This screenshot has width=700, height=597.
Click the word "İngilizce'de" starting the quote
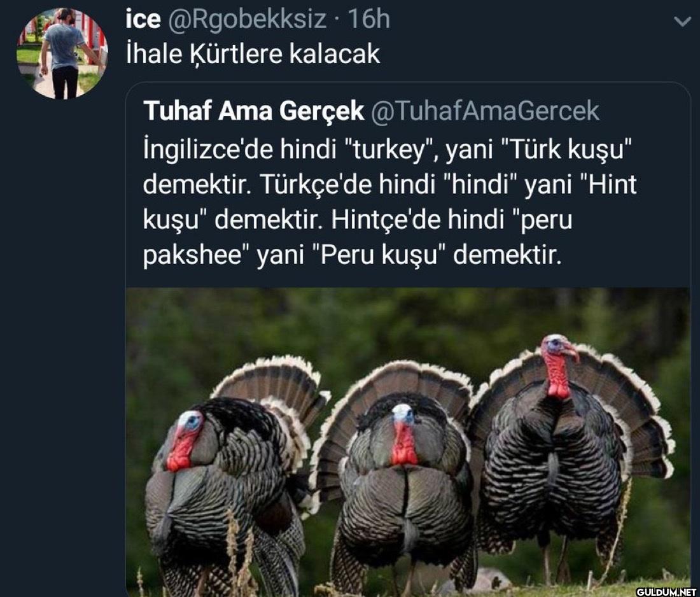pos(208,150)
